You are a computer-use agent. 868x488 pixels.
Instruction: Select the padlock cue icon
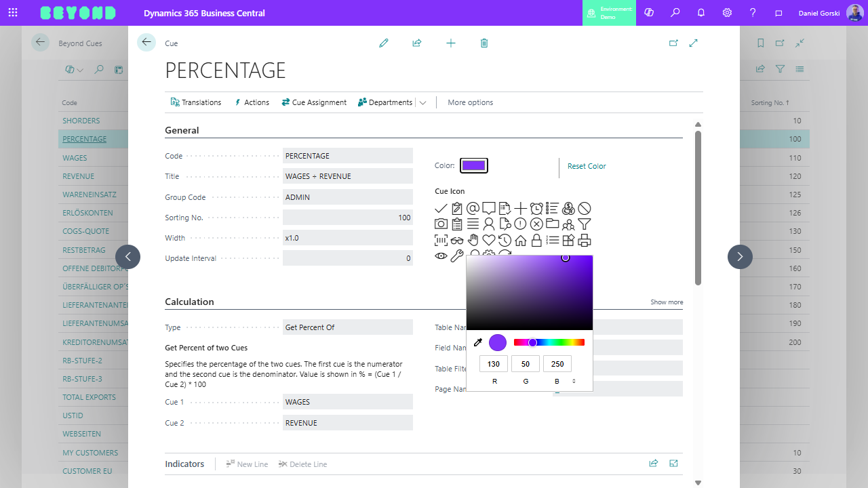click(x=536, y=240)
